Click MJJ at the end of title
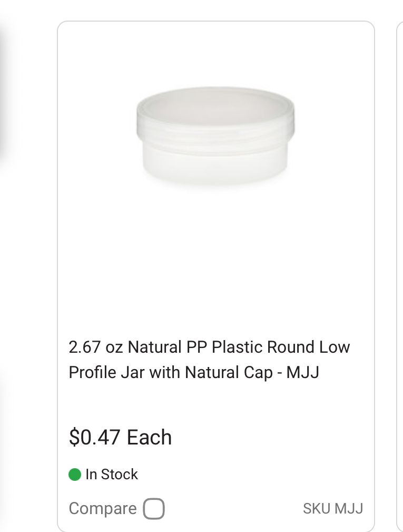 tap(303, 372)
